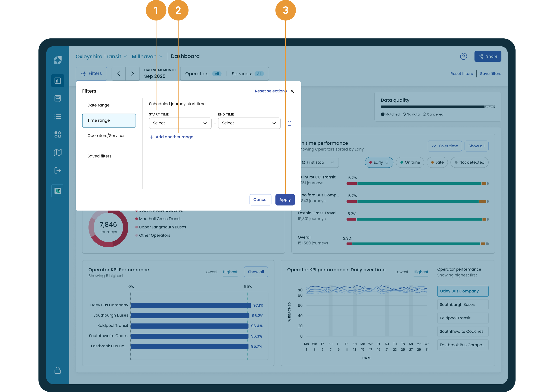Open the End Time select dropdown
The image size is (554, 392).
click(249, 123)
